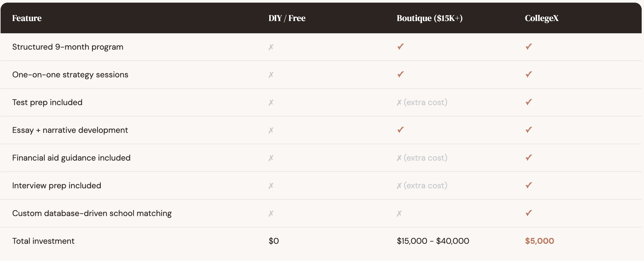This screenshot has height=261, width=644.
Task: Click CollegeX checkmark for Custom school matching
Action: click(529, 213)
